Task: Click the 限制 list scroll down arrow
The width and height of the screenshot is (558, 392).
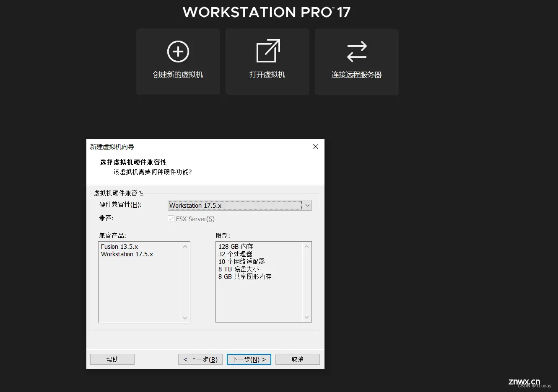Action: click(x=306, y=317)
